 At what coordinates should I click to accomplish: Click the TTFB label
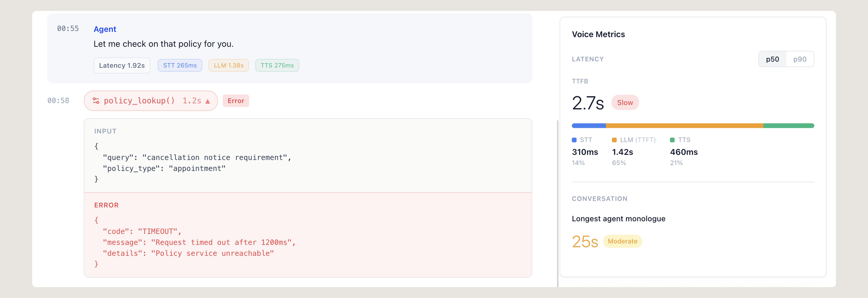tap(580, 81)
